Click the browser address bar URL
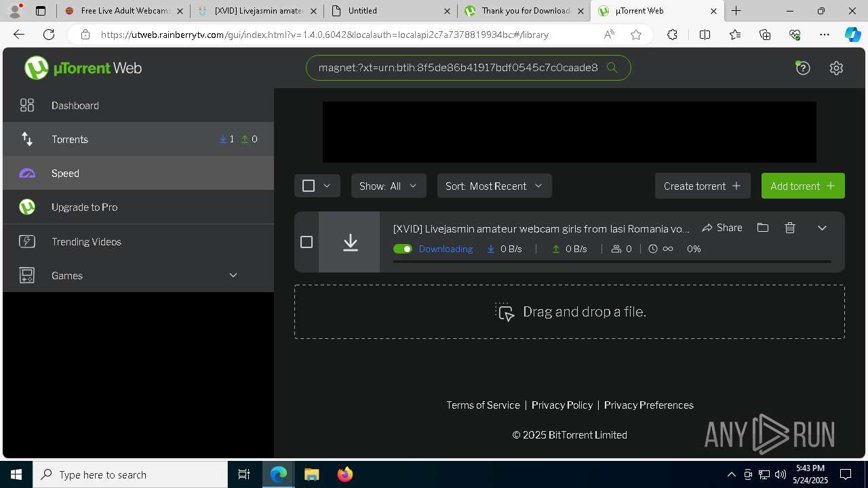Screen dimensions: 868x488 [x=325, y=35]
